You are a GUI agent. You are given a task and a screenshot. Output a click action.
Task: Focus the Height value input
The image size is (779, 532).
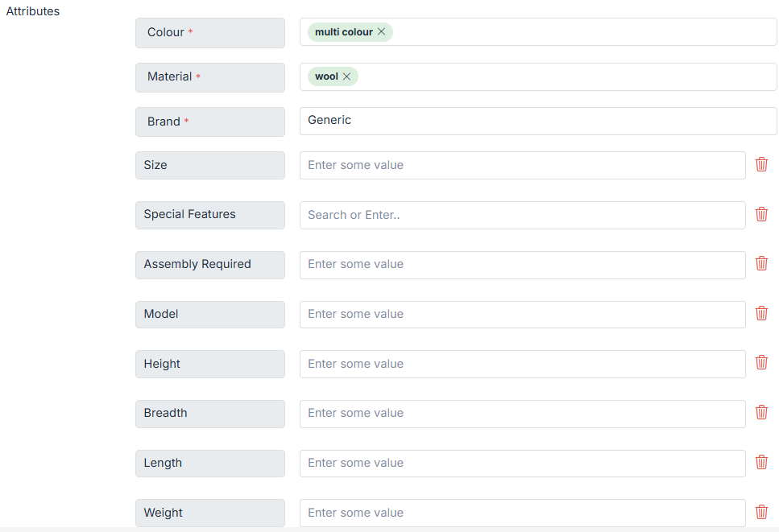[522, 364]
